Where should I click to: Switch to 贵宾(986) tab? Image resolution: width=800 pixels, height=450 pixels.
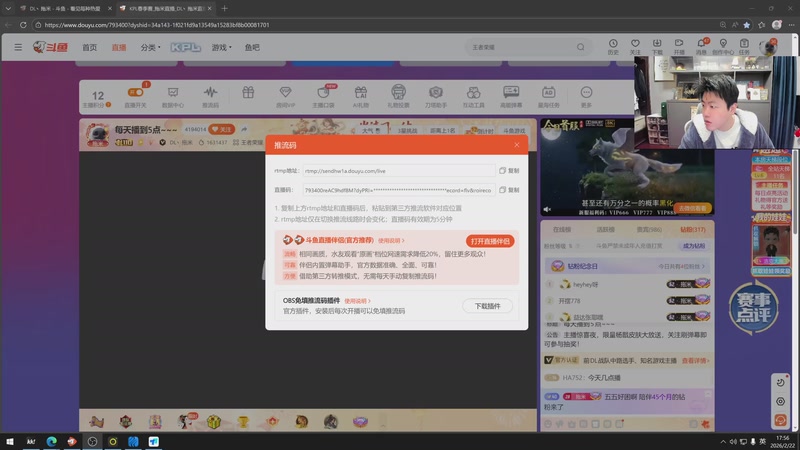(x=649, y=230)
